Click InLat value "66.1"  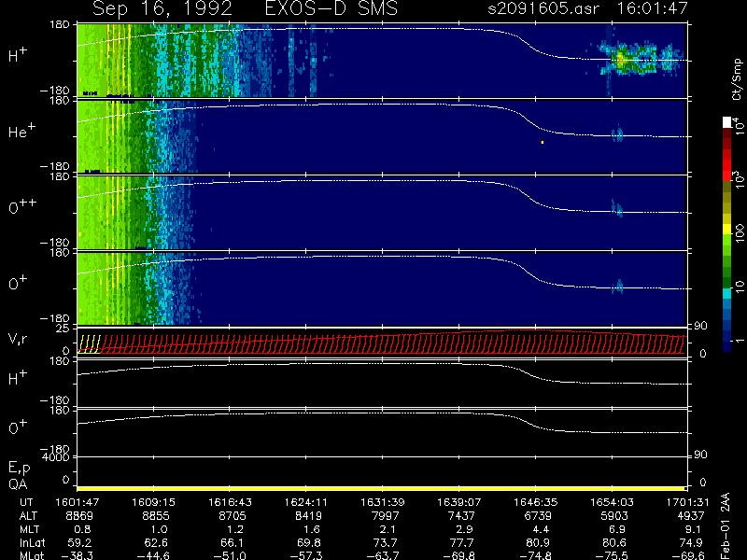(x=232, y=543)
